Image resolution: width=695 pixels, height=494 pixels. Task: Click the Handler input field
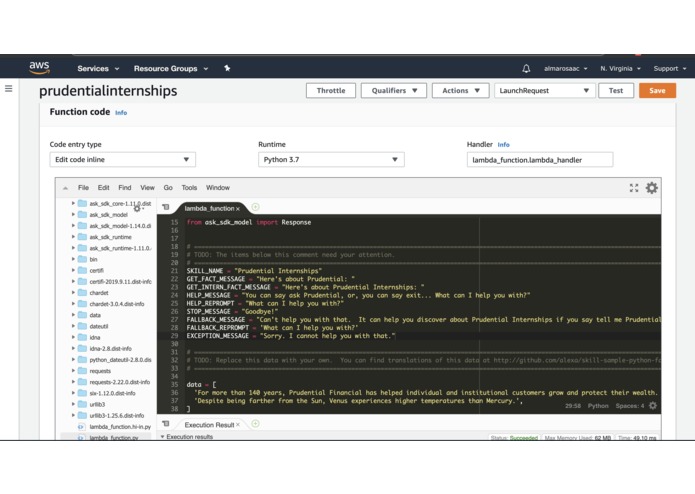point(540,160)
